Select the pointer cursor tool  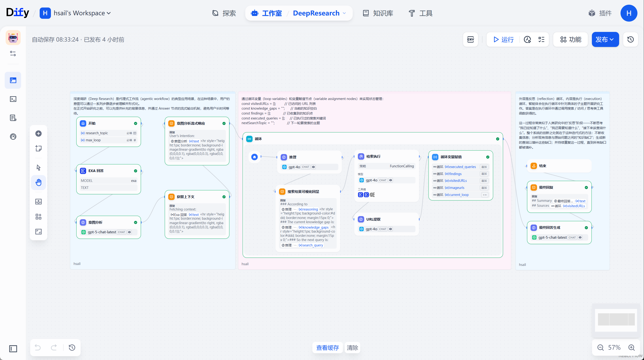tap(38, 167)
